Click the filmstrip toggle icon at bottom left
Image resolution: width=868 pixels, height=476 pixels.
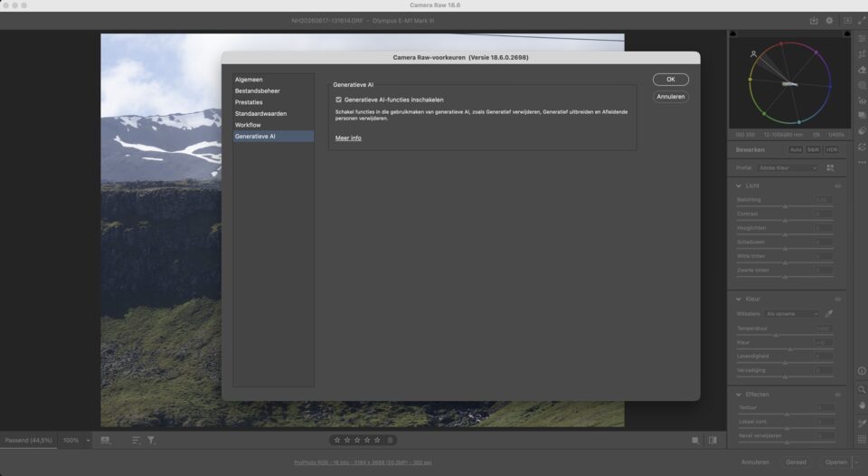click(105, 441)
